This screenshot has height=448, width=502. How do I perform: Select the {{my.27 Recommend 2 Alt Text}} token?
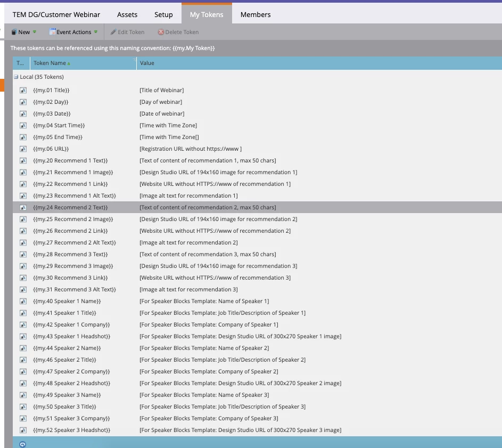[x=75, y=242]
